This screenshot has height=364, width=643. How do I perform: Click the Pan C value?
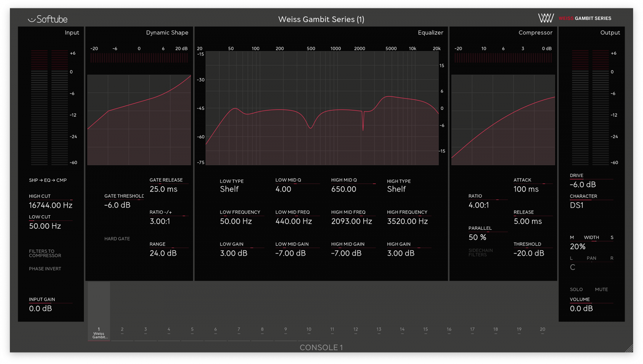[x=573, y=267]
